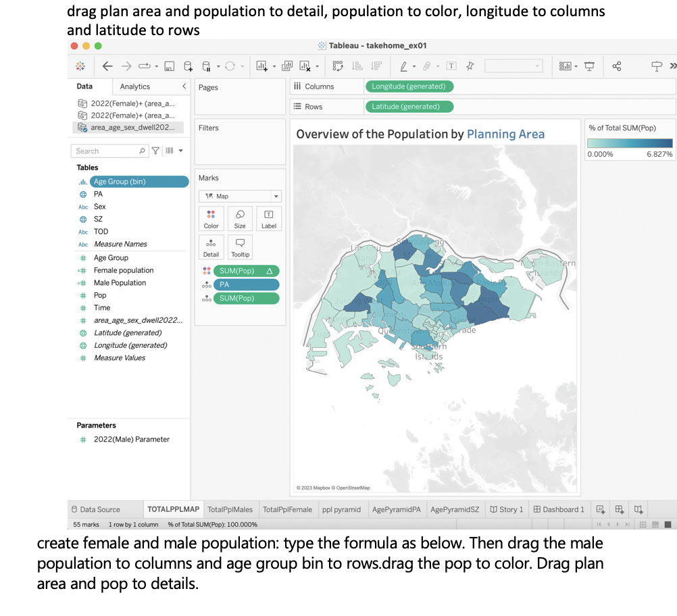Open the Size marks card
Image resolution: width=677 pixels, height=616 pixels.
[x=240, y=219]
